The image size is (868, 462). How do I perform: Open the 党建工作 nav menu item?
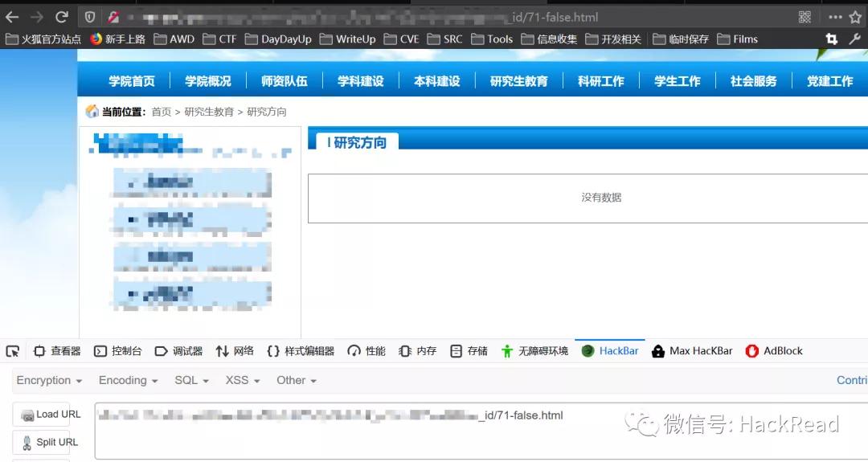click(830, 81)
